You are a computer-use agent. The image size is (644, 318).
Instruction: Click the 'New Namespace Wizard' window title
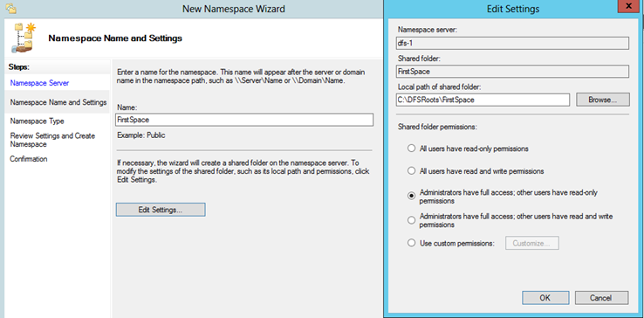(x=234, y=8)
